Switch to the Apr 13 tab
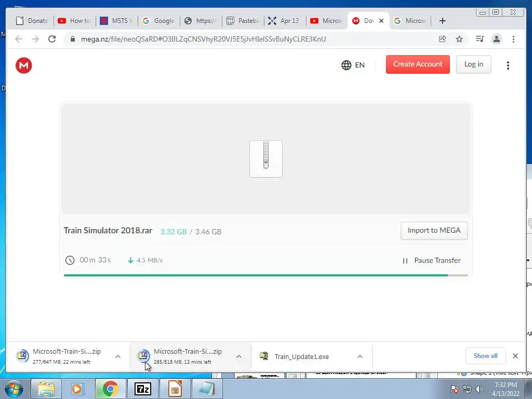The image size is (532, 399). tap(285, 21)
